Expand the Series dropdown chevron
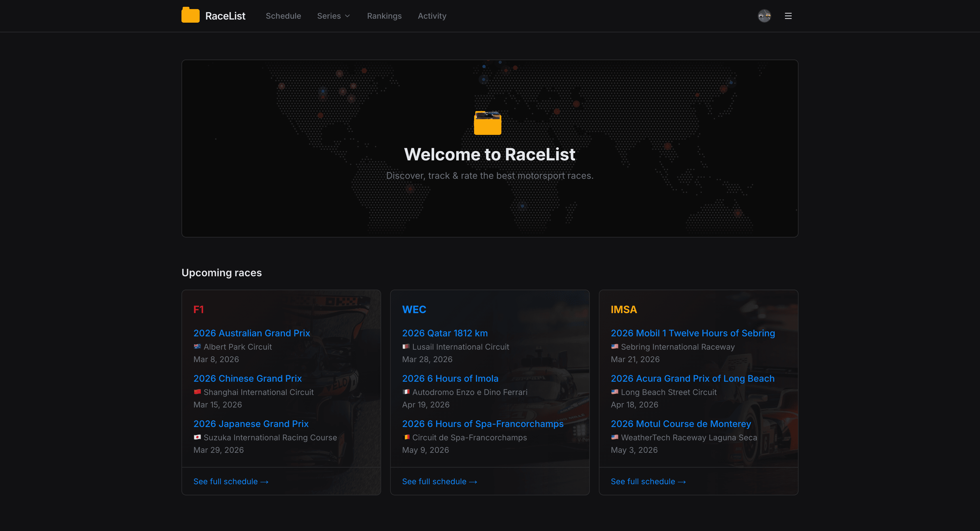Screen dimensions: 980x531 pos(347,16)
